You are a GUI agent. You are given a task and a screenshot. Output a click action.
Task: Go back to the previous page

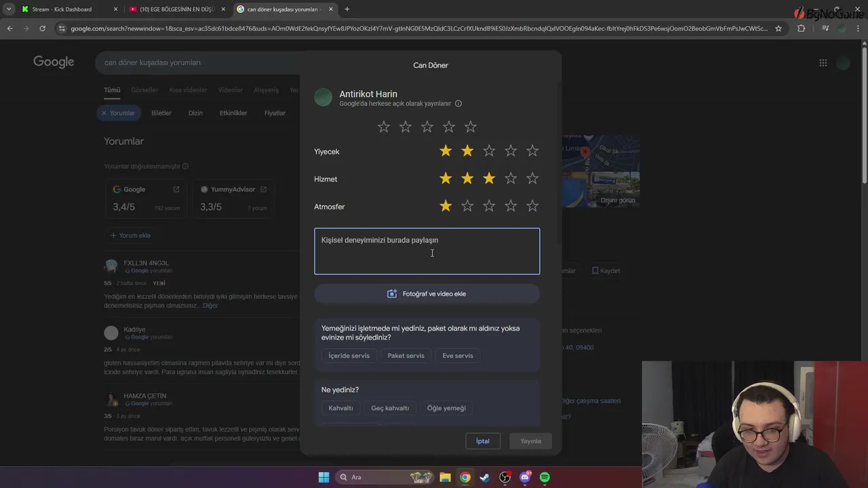[x=9, y=28]
